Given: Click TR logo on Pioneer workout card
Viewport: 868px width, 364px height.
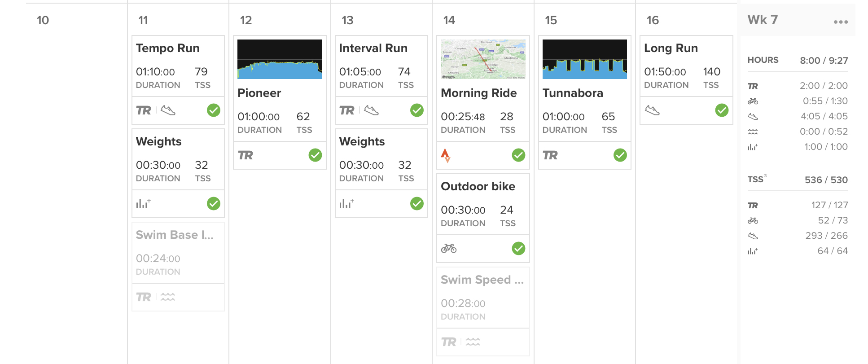Looking at the screenshot, I should tap(245, 155).
